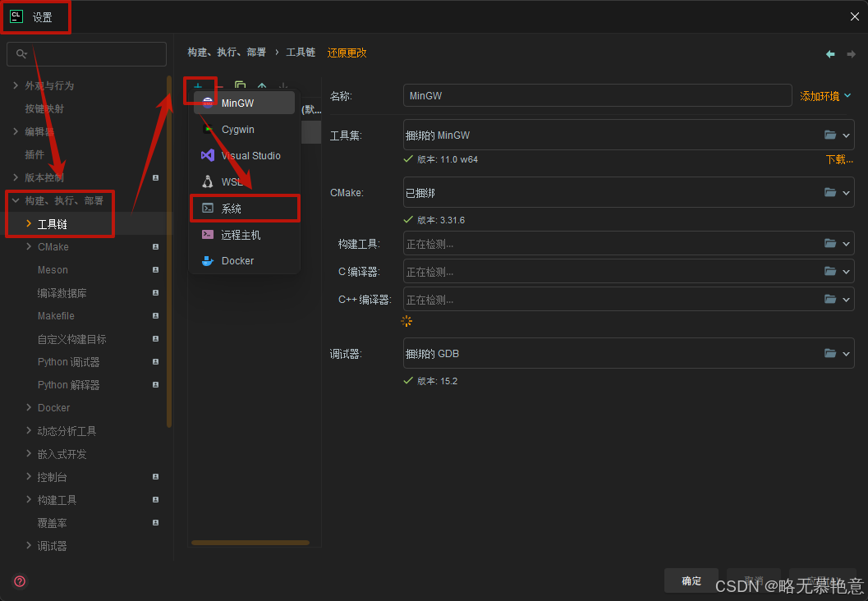Screen dimensions: 868x601
Task: Select 控制台 in the settings tree
Action: click(52, 476)
